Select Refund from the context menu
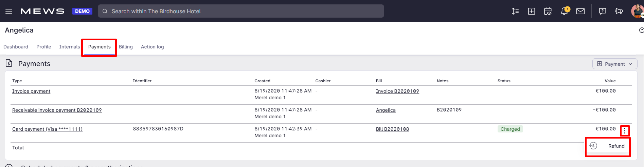 click(607, 146)
